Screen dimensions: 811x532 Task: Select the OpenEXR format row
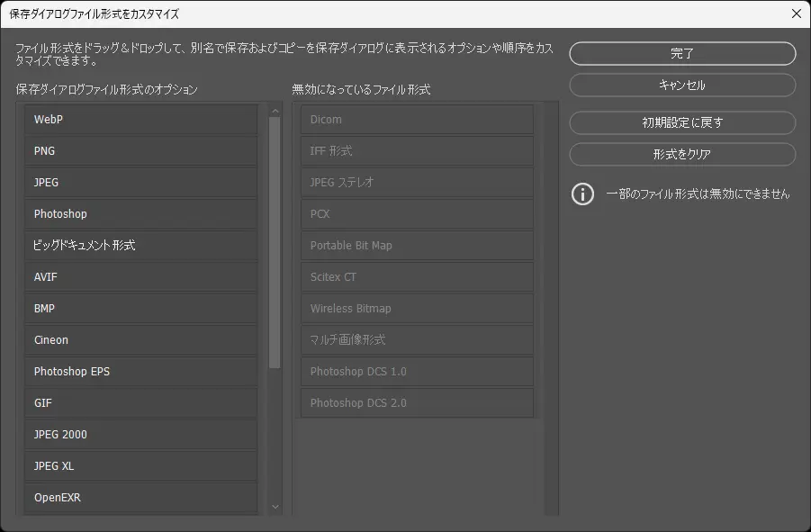coord(140,498)
